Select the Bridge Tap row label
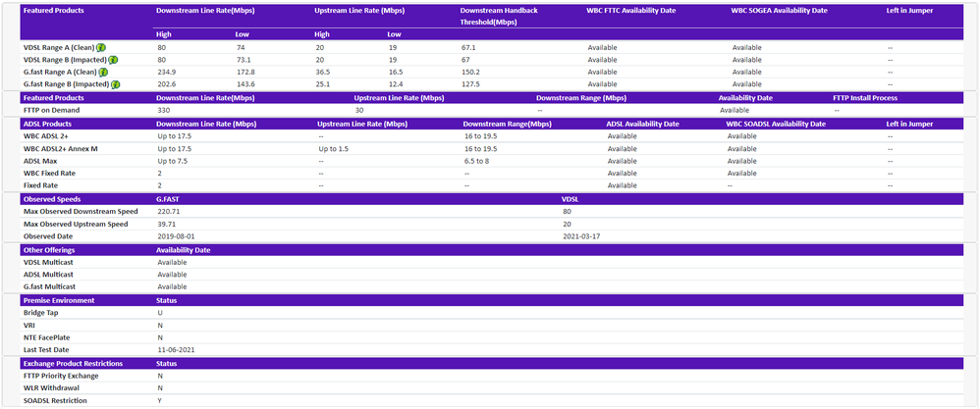980x409 pixels. (x=38, y=312)
